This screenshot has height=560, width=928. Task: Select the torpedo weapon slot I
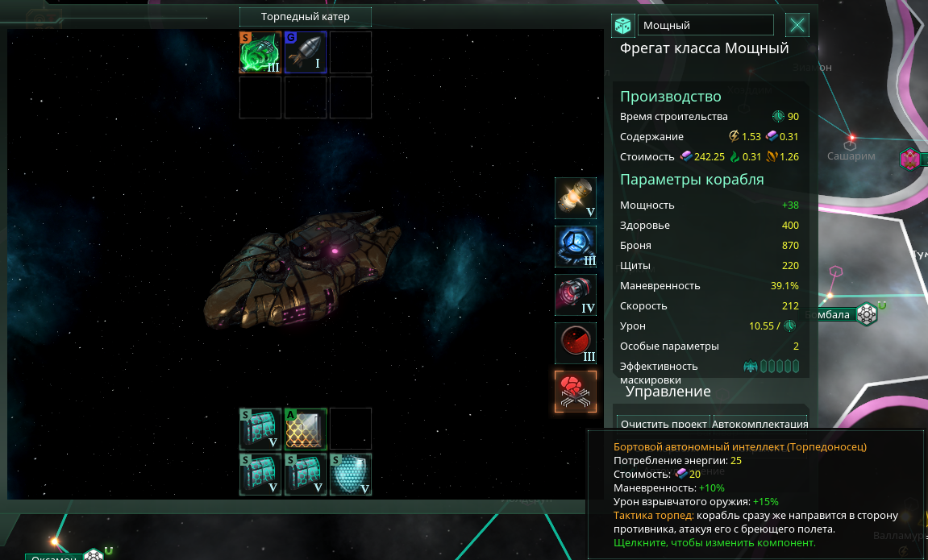coord(306,52)
